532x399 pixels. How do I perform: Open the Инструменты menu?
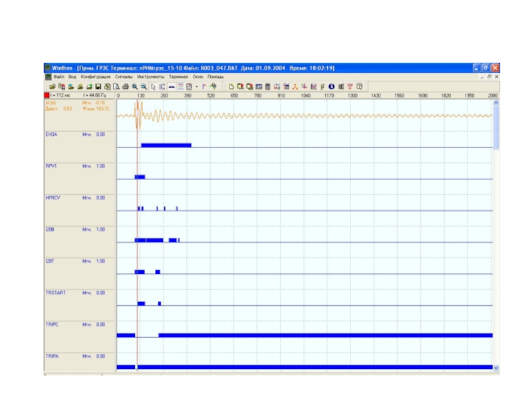[x=150, y=77]
